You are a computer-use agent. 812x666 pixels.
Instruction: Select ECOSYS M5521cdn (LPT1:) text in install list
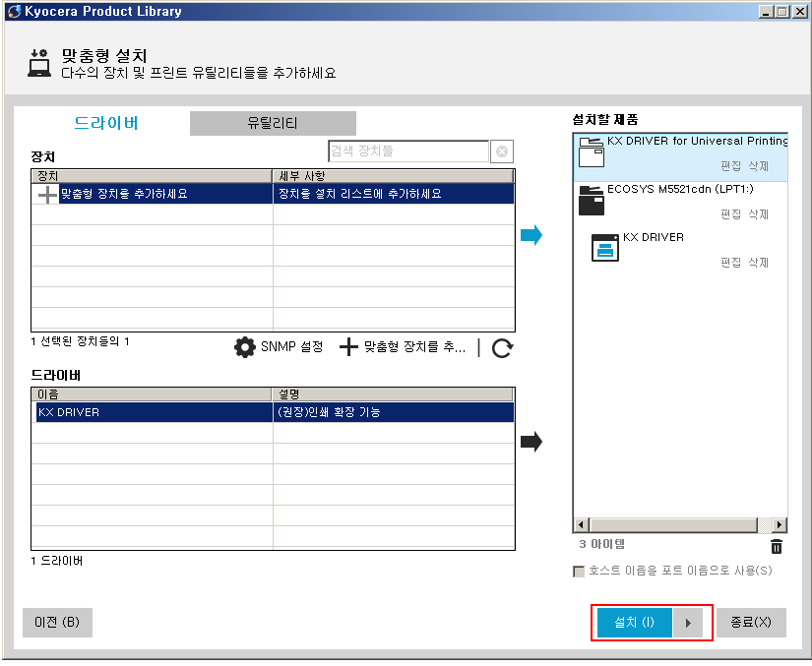680,190
